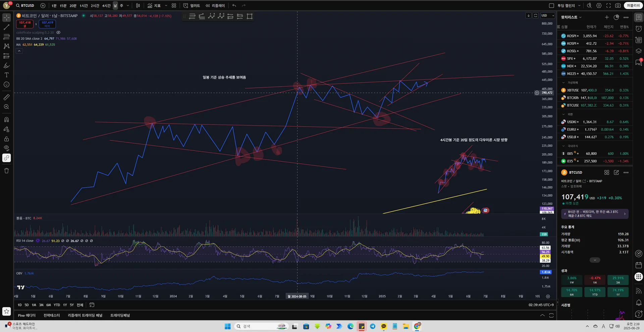Open the calendar icon in right sidebar

tap(639, 265)
